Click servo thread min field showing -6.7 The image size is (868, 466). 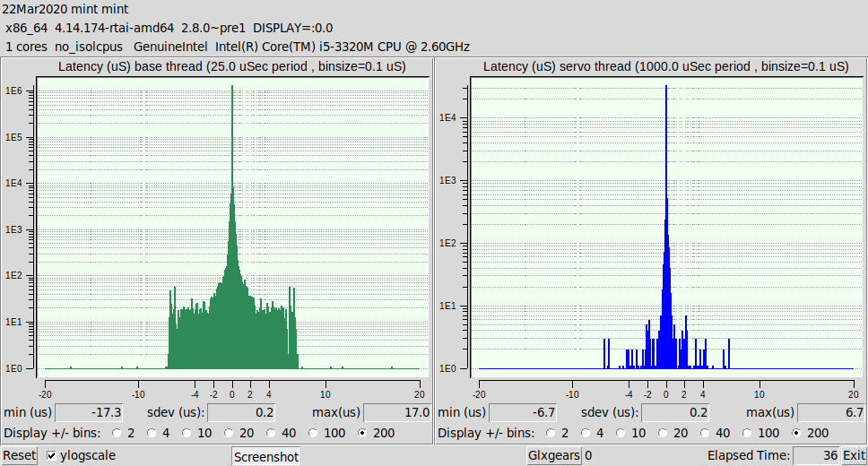(523, 412)
